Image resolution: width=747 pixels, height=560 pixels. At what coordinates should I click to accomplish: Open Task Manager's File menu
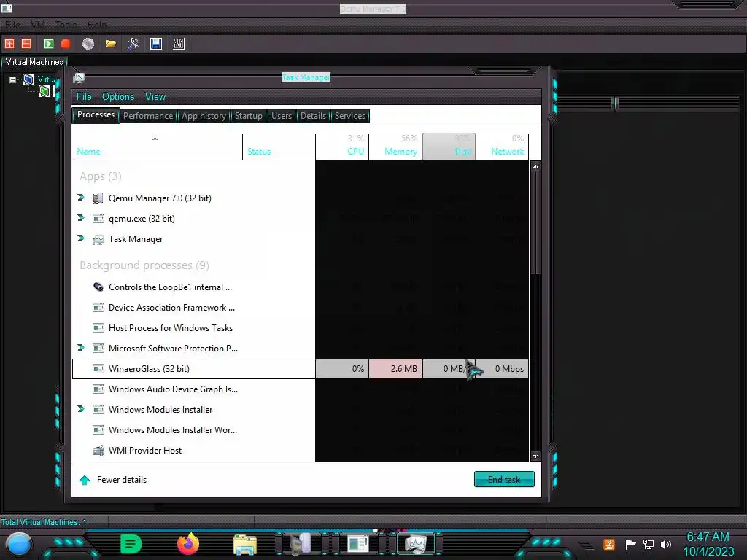(84, 97)
